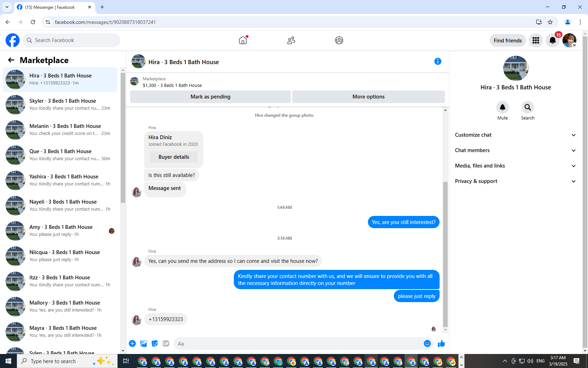Click the Find friends button
Image resolution: width=588 pixels, height=368 pixels.
point(508,40)
